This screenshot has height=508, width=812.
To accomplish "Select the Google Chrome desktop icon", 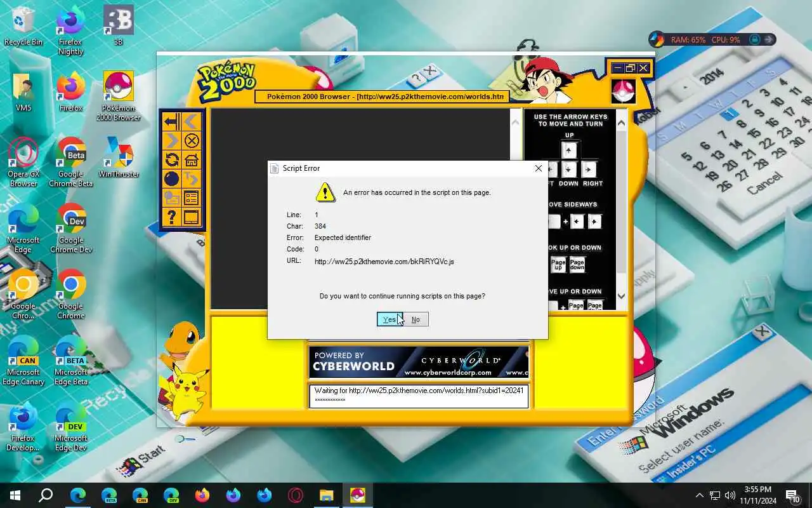I will click(70, 295).
